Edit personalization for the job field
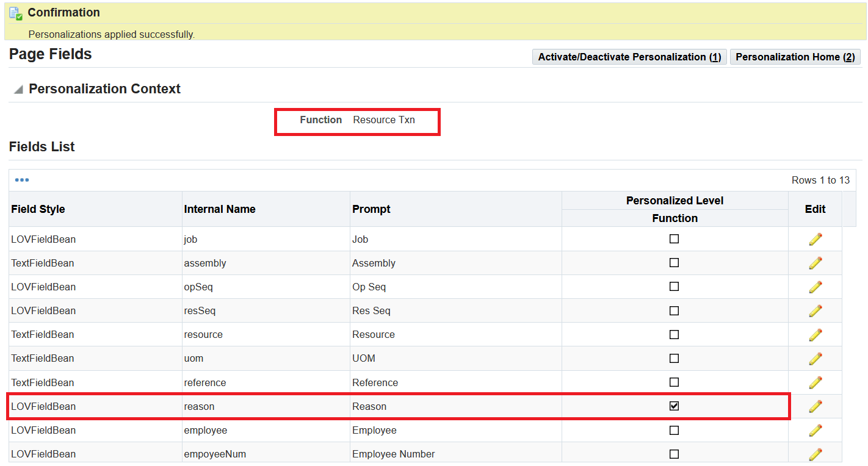 [x=815, y=238]
